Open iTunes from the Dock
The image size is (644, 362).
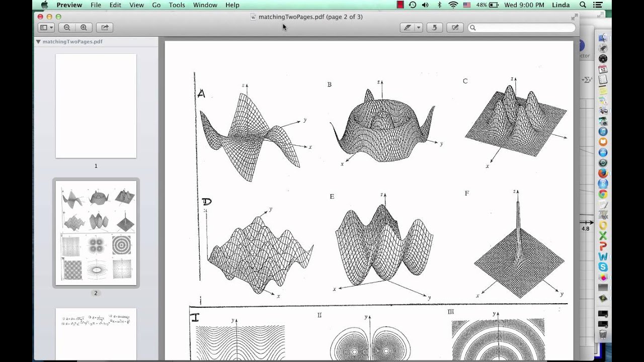603,132
